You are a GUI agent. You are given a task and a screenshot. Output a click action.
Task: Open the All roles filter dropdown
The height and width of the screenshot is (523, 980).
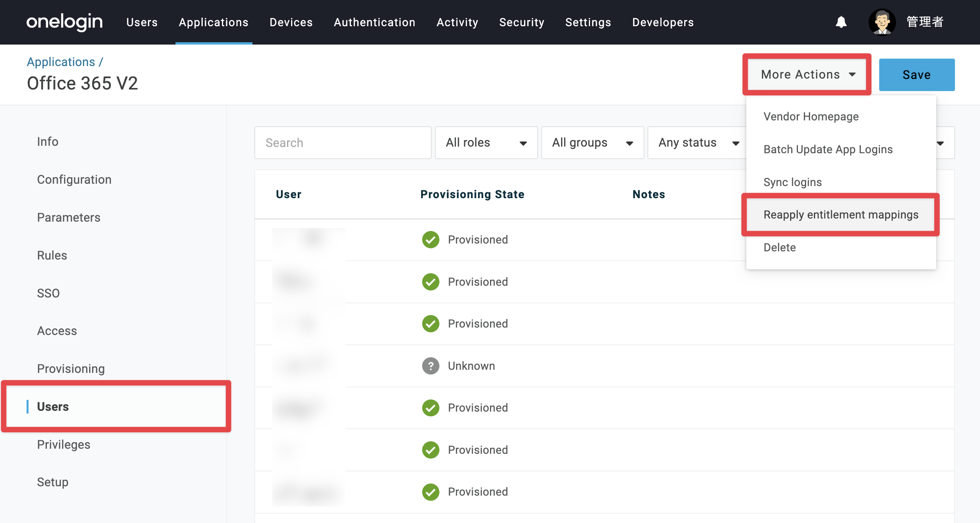(486, 143)
